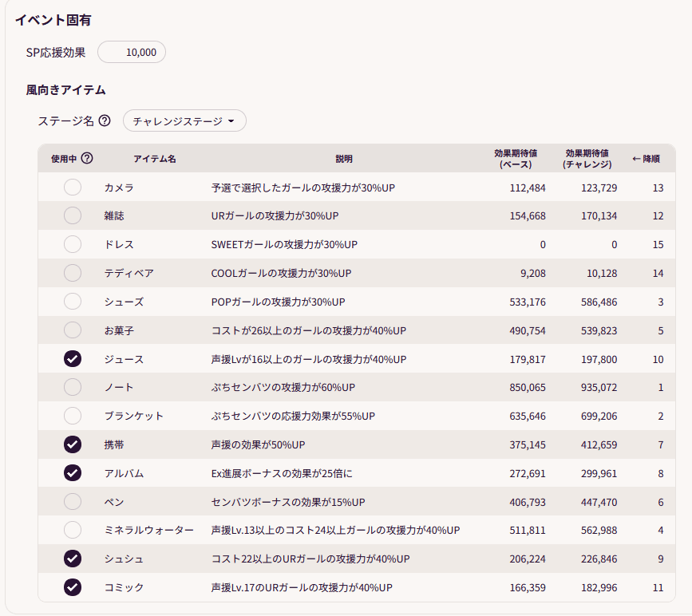Viewport: 692px width, 616px height.
Task: Enable the お菓子 item checkbox
Action: point(73,330)
